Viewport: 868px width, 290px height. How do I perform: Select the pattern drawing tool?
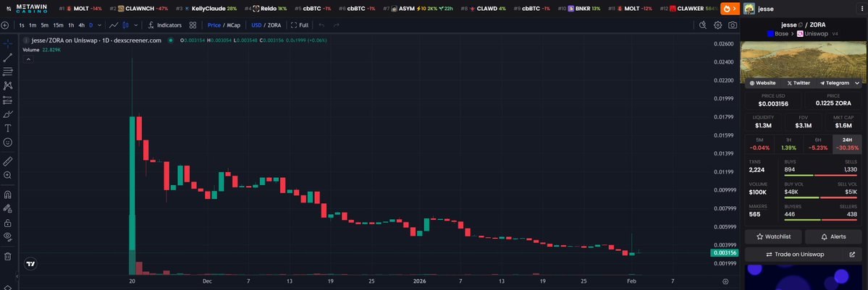[8, 86]
